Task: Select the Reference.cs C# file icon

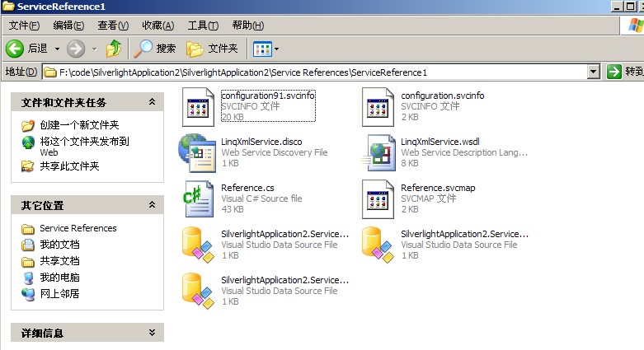Action: click(x=199, y=199)
